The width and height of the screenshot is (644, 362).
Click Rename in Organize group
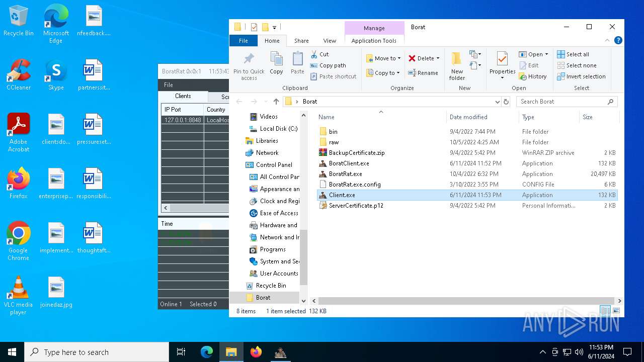(x=423, y=73)
